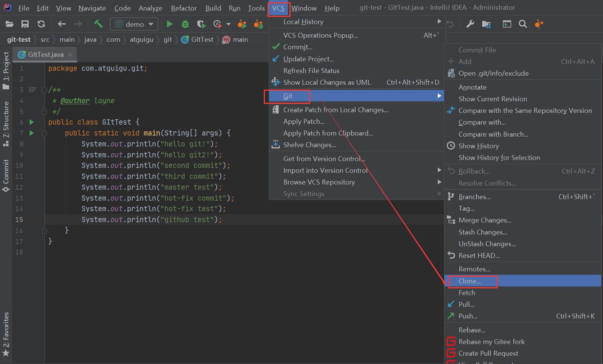Screen dimensions: 603x364
Task: Open Project Structure folder icon
Action: pyautogui.click(x=486, y=24)
